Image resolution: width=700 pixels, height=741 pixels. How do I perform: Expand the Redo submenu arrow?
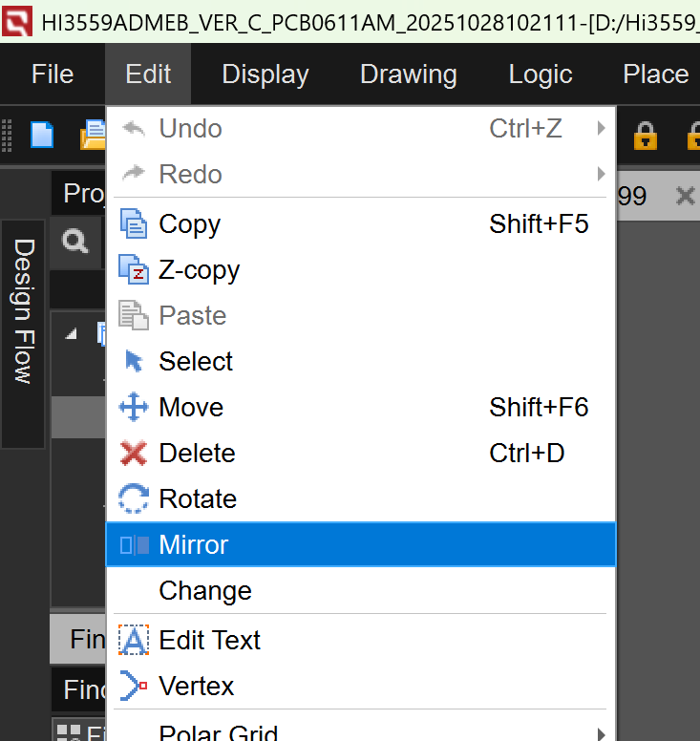tap(601, 174)
